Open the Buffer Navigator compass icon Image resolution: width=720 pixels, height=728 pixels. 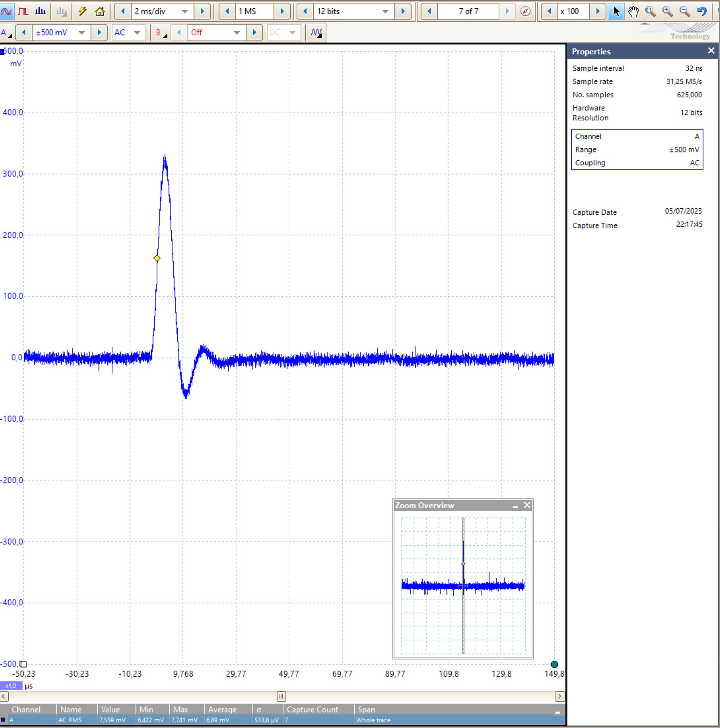click(x=525, y=11)
